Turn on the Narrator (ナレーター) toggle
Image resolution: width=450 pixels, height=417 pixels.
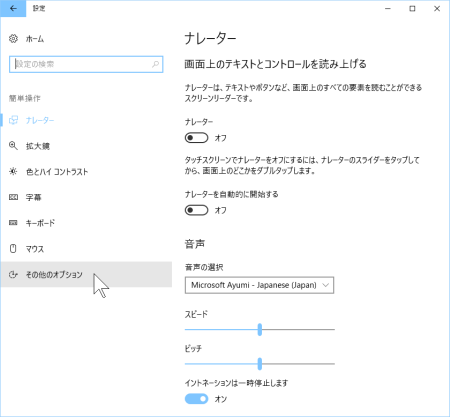click(x=197, y=138)
